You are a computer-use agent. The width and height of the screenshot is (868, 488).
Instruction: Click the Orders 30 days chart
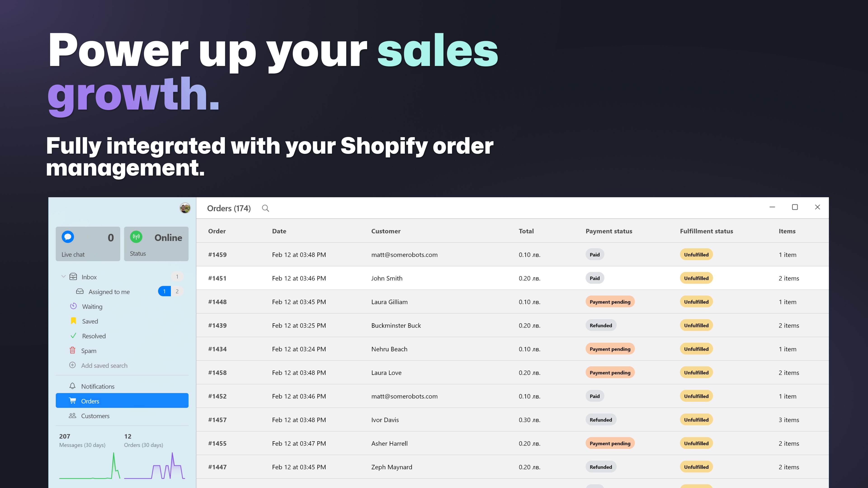point(155,466)
